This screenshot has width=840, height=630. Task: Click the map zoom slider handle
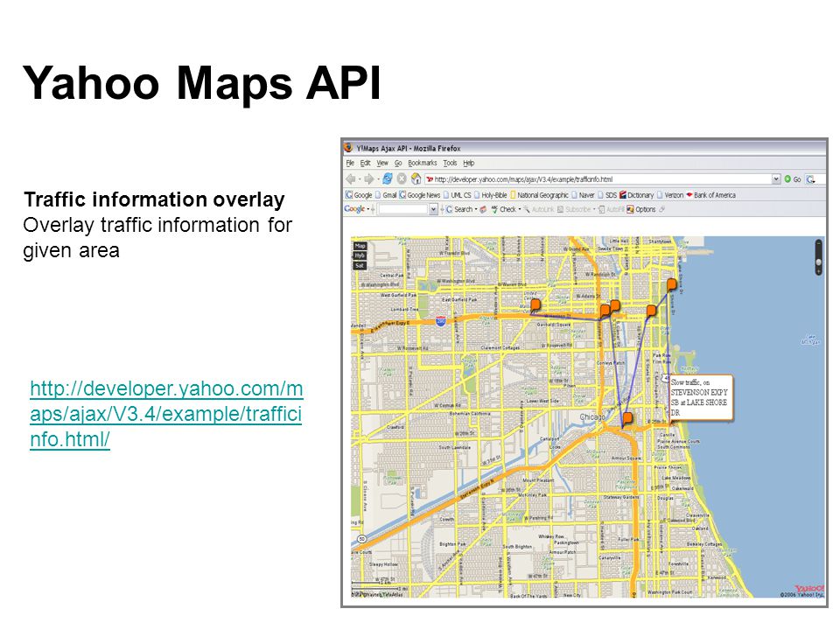819,262
